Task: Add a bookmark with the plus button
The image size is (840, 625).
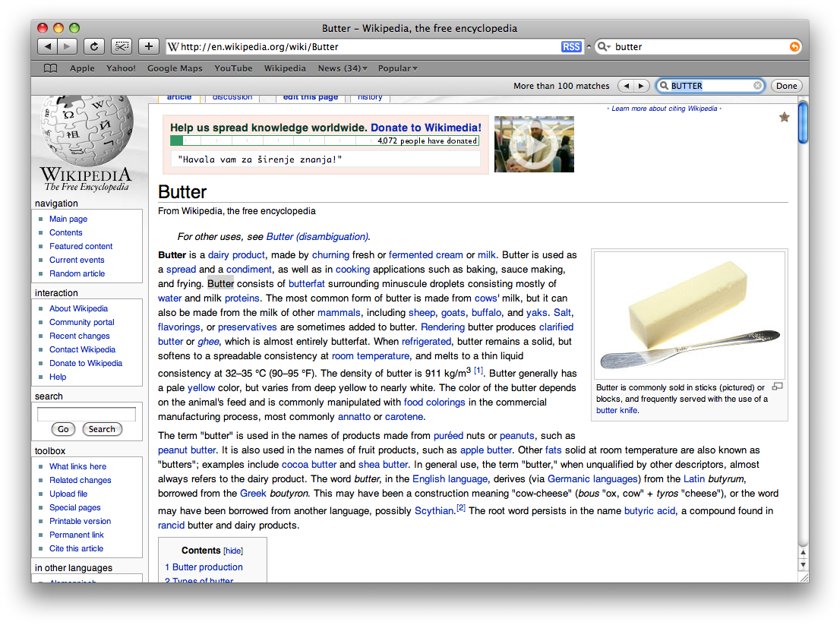Action: (148, 46)
